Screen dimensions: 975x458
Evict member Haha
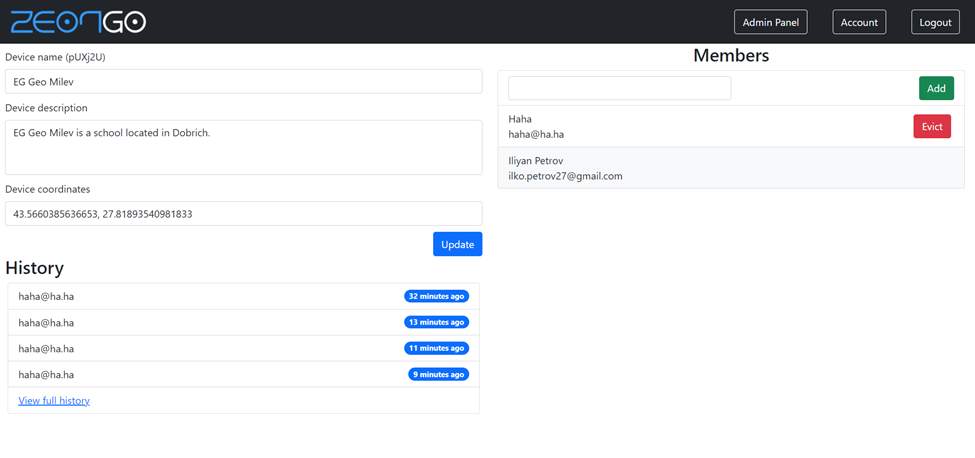(x=932, y=126)
